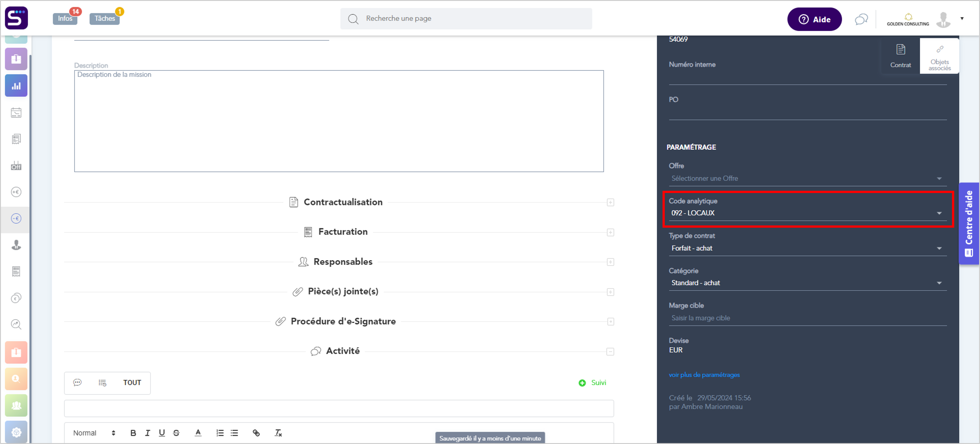Open the bar chart sidebar icon

[x=16, y=86]
